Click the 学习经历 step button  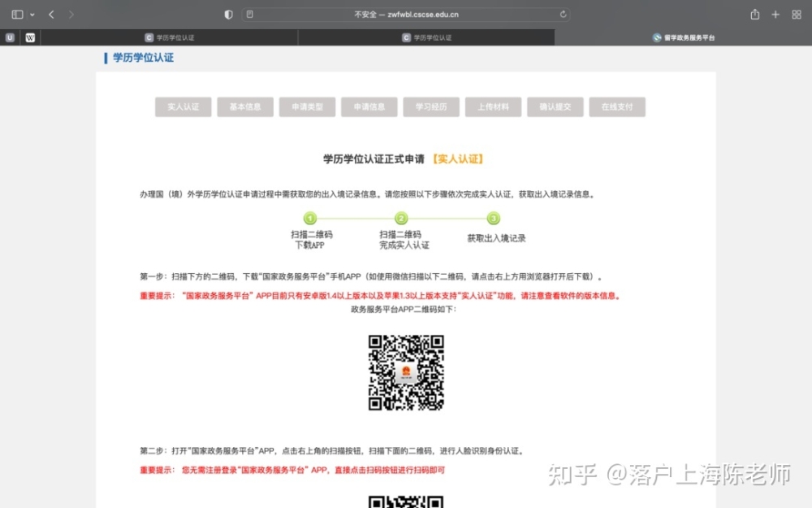point(431,106)
